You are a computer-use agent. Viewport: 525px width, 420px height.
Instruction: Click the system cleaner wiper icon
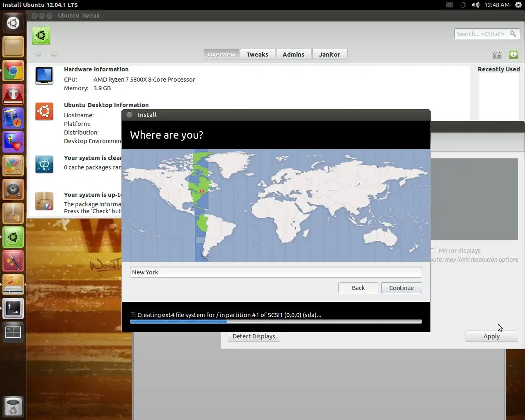click(x=44, y=164)
